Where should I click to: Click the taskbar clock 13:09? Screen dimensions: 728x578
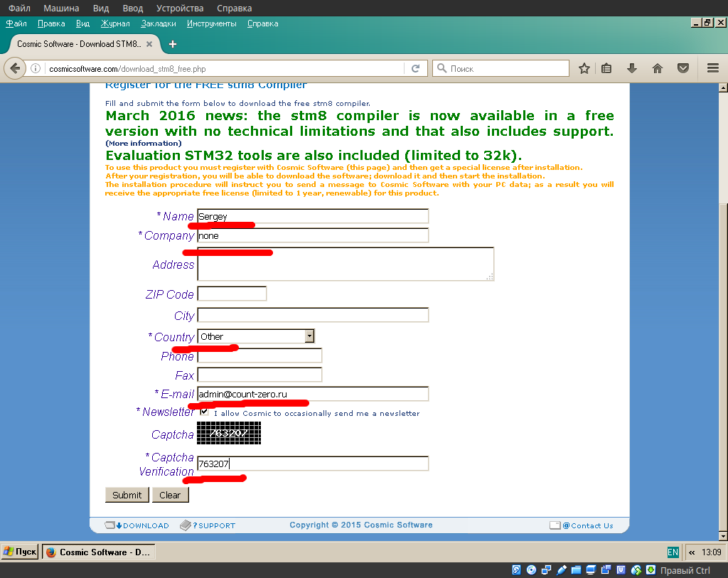(x=711, y=552)
